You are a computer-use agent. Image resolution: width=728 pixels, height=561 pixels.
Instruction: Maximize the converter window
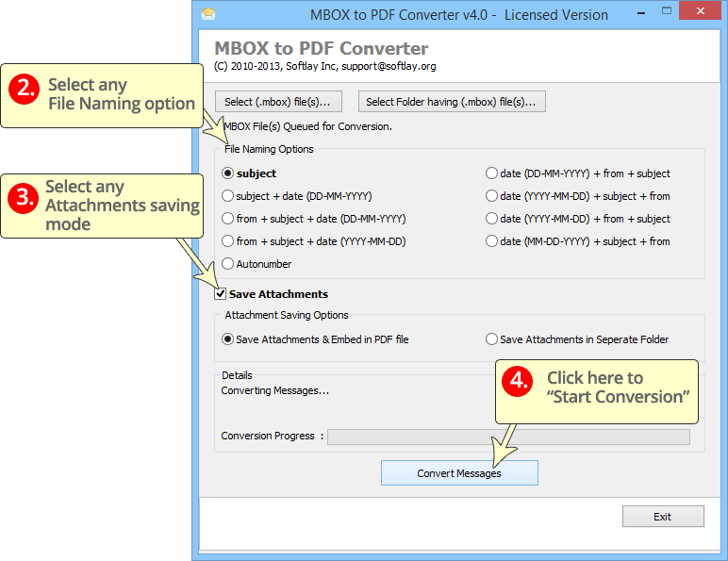pos(667,11)
